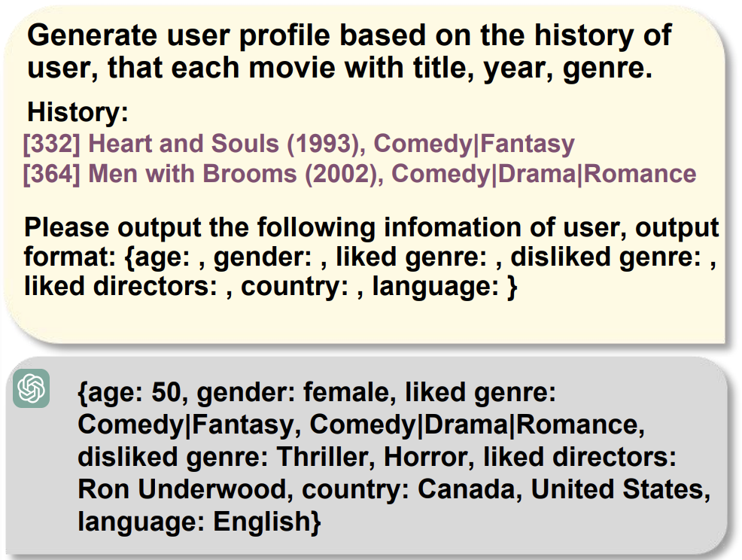Click the 'Comedy|Drama|Romance' genre in history
This screenshot has height=560, width=742.
tap(544, 174)
